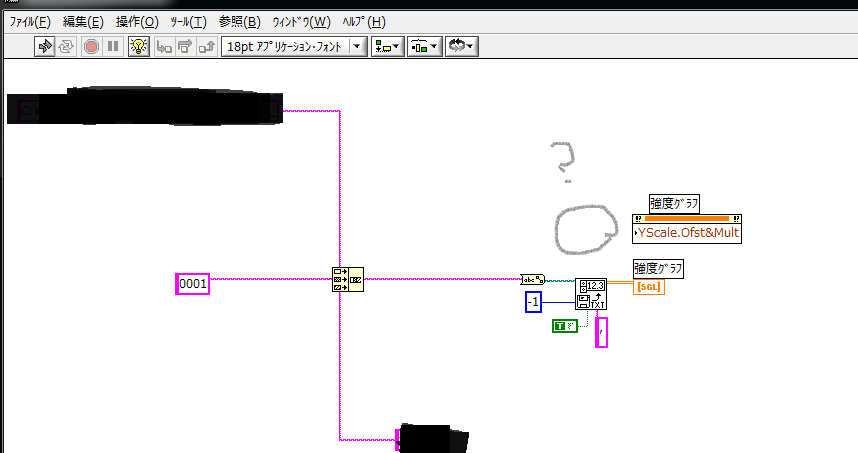Open the 参照(B) menu
858x453 pixels.
240,22
